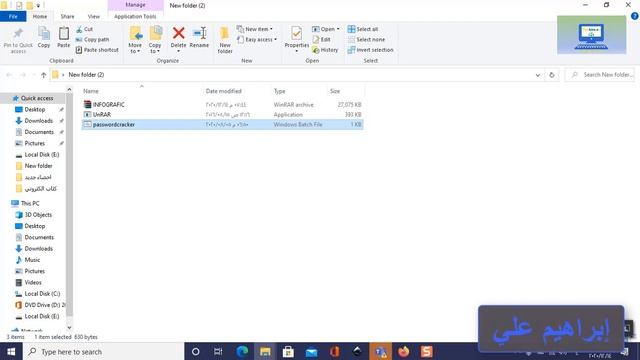
Task: Open the Easy access dropdown
Action: (257, 40)
